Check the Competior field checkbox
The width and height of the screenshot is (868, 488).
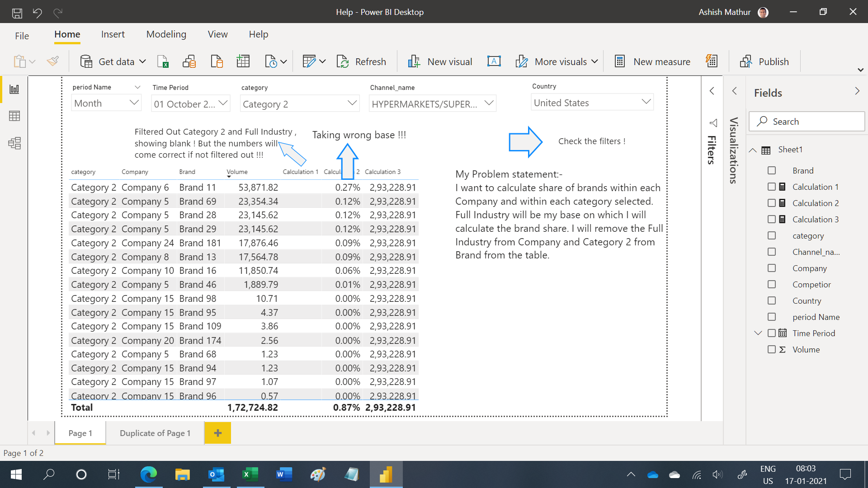pos(772,284)
